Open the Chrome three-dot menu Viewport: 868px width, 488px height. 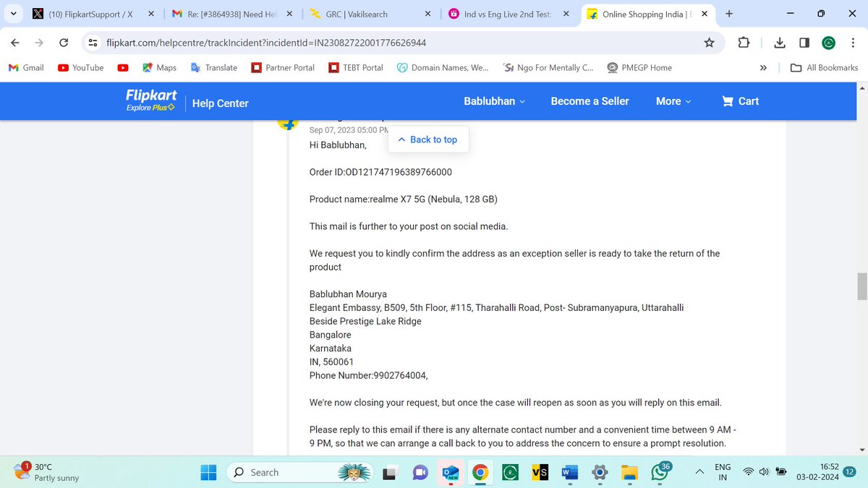(854, 43)
